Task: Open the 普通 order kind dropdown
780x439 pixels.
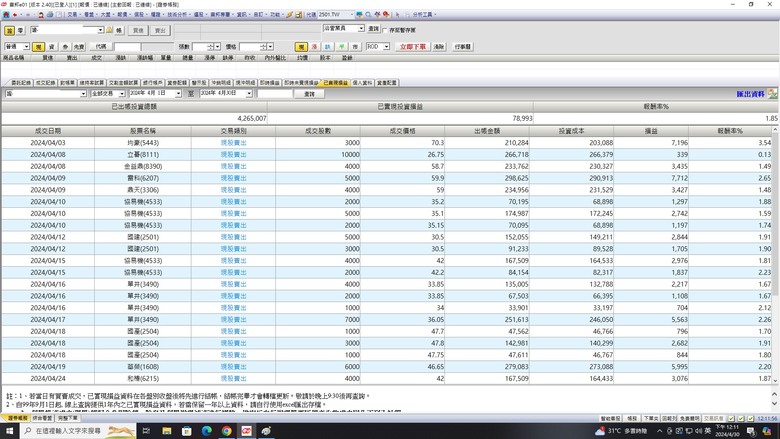Action: tap(26, 47)
